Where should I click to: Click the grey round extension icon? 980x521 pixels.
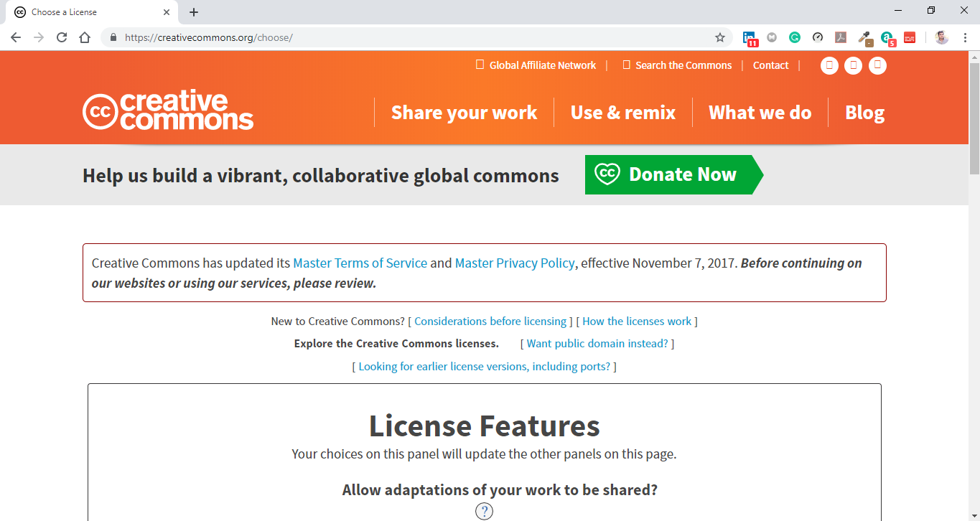point(772,37)
